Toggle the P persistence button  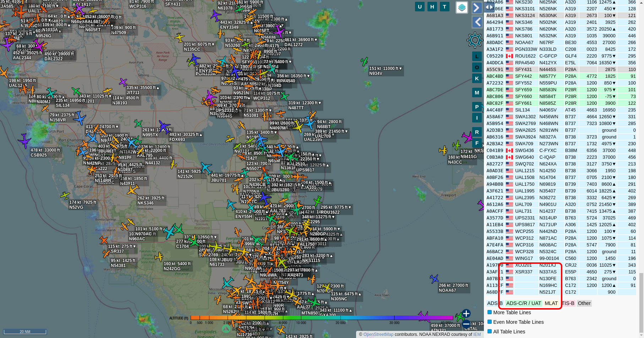[477, 107]
